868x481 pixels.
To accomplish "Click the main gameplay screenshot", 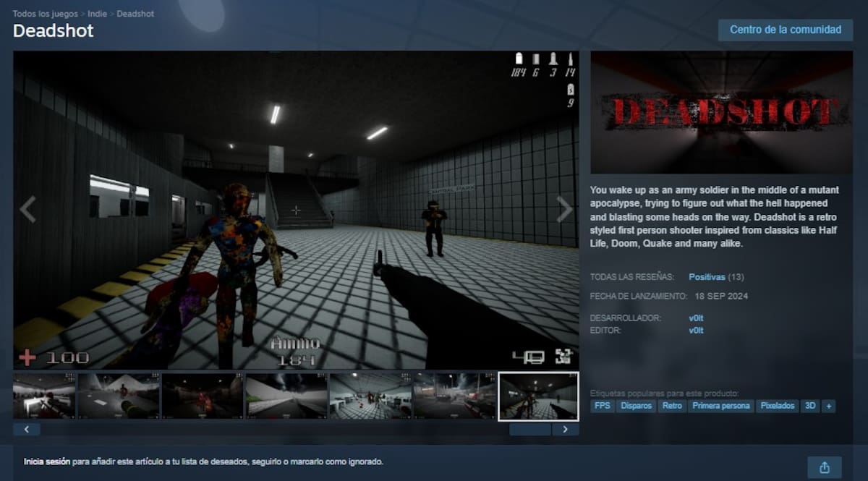I will pos(296,210).
